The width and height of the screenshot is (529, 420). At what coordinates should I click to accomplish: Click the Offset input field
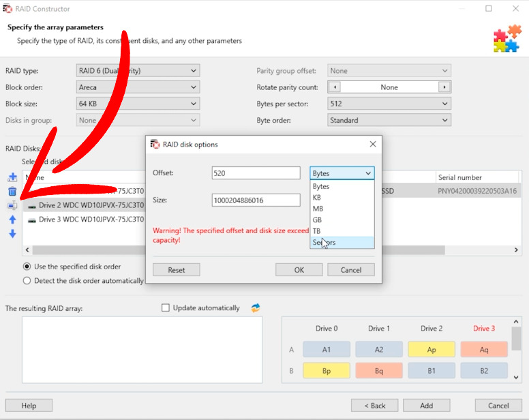(256, 173)
